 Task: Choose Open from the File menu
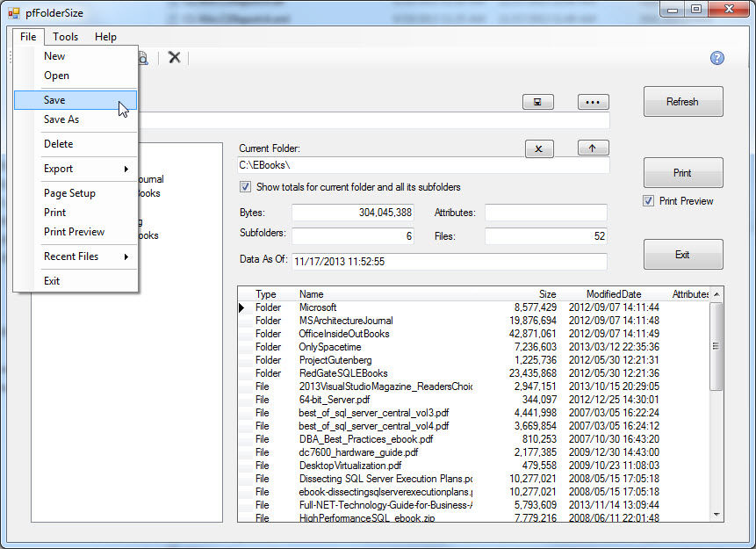(x=76, y=76)
